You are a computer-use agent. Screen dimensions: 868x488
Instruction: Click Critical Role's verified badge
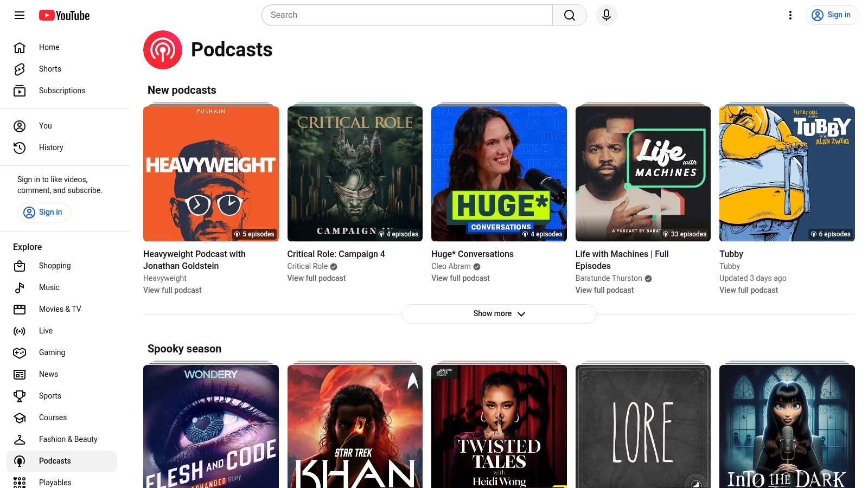pyautogui.click(x=333, y=266)
